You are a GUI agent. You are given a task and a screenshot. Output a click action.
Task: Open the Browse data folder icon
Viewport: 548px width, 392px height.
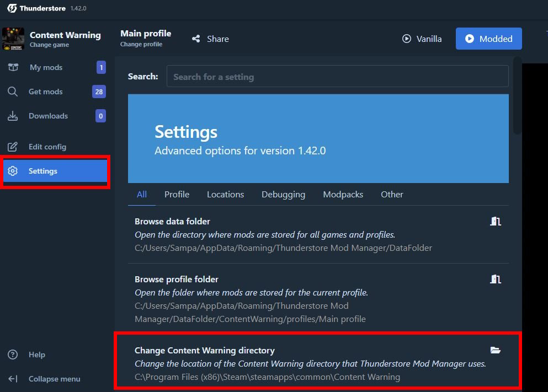pyautogui.click(x=495, y=221)
